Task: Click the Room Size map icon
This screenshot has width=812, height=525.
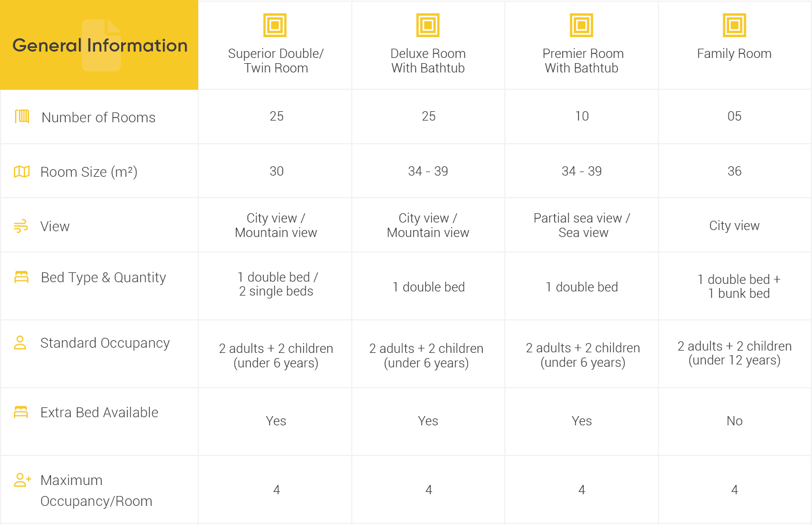Action: [x=21, y=172]
